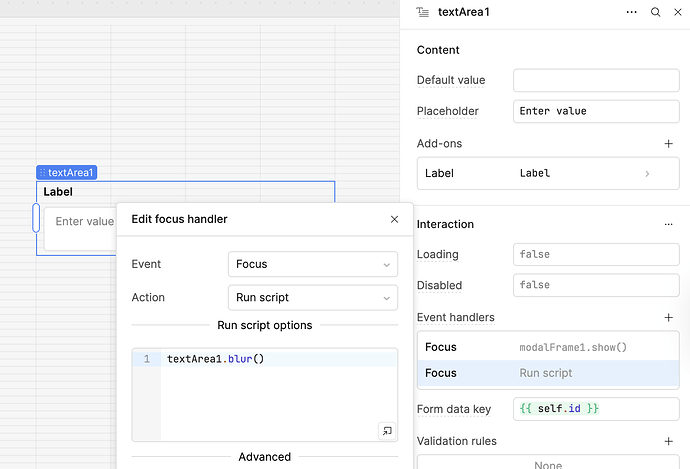The image size is (690, 469).
Task: Add a new add-on with plus icon
Action: click(x=668, y=144)
